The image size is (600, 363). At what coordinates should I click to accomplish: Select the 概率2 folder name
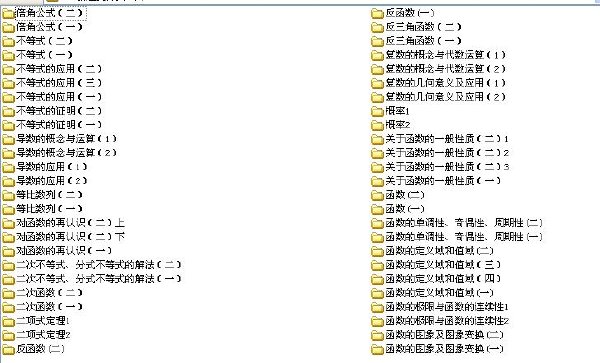(x=398, y=125)
